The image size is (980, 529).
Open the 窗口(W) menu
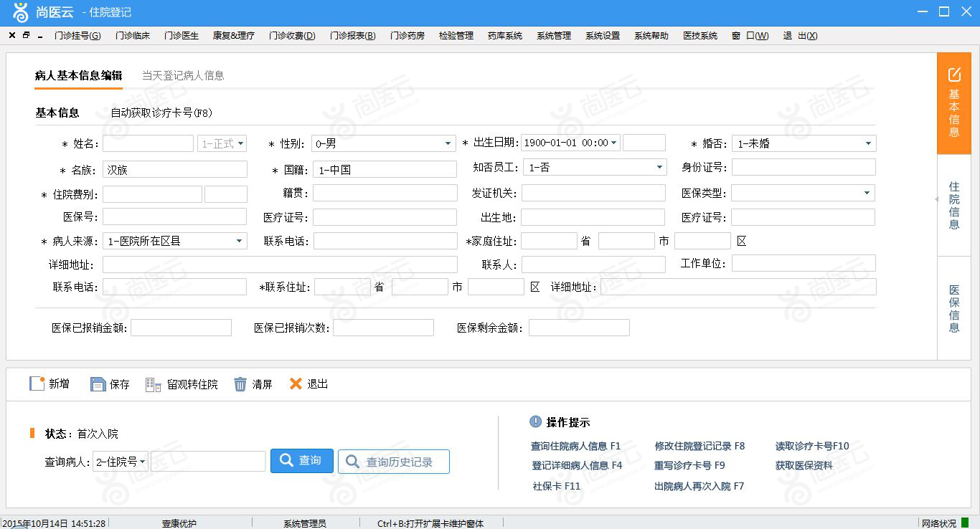coord(750,36)
